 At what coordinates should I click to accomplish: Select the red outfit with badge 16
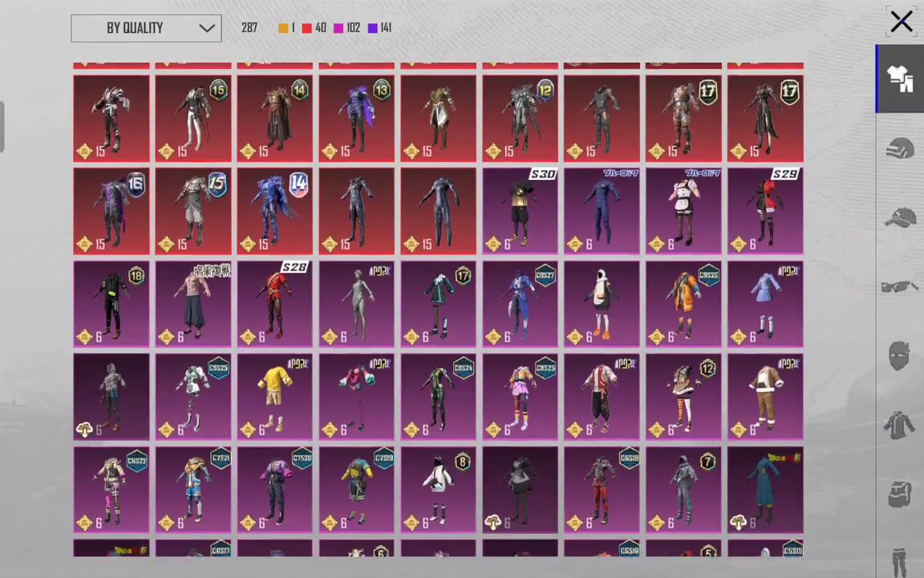click(111, 211)
